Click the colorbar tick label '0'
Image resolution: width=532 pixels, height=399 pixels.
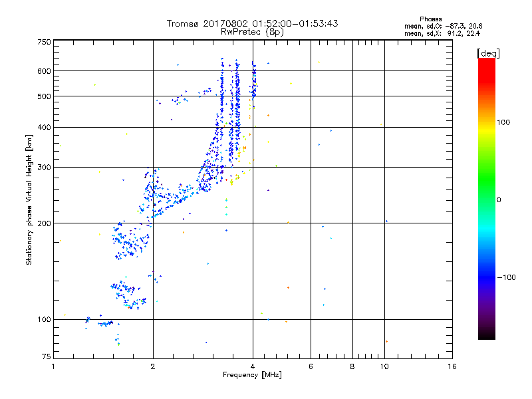coord(499,200)
